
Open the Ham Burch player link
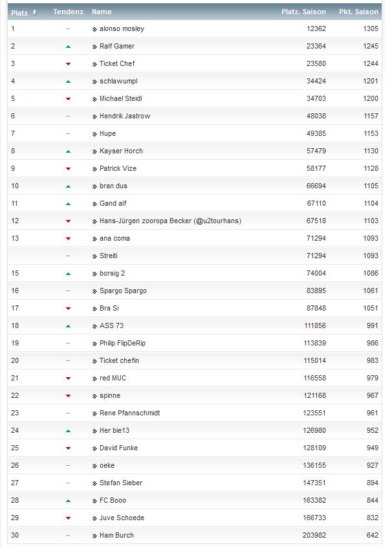coord(117,536)
